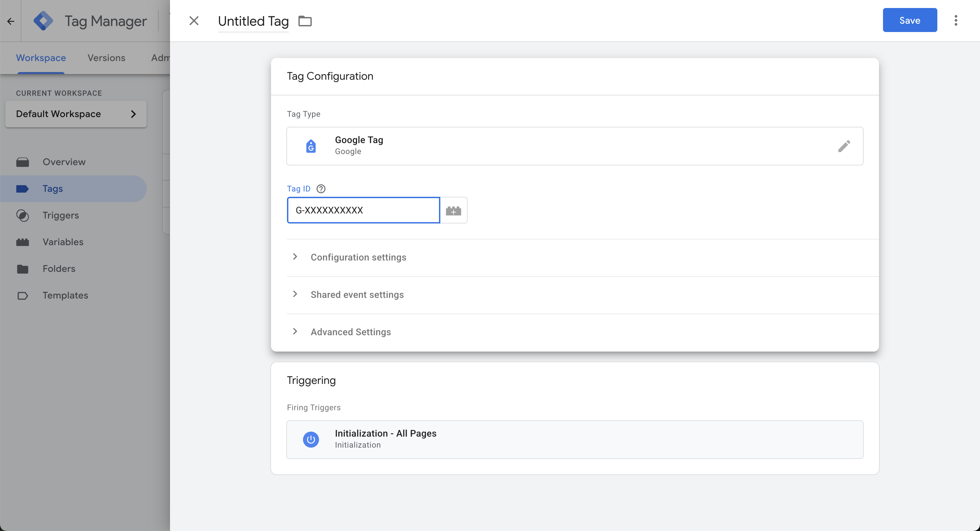Open Tag ID help question mark
This screenshot has width=980, height=531.
click(321, 189)
